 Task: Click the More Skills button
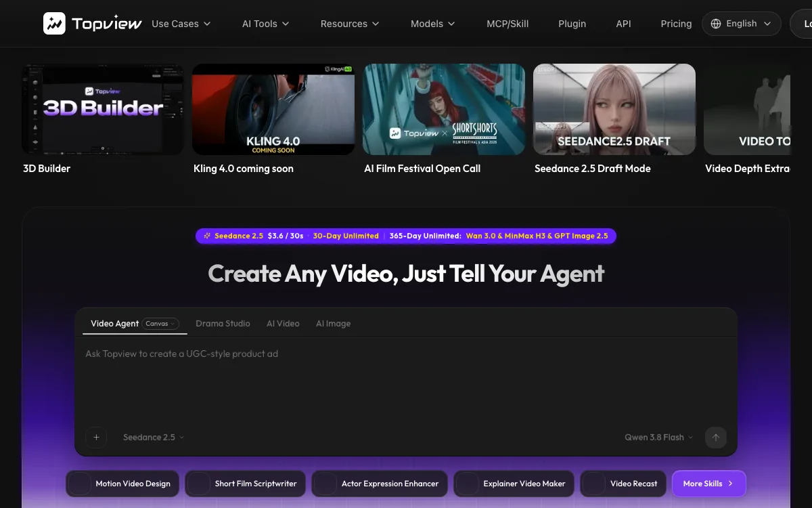point(708,484)
